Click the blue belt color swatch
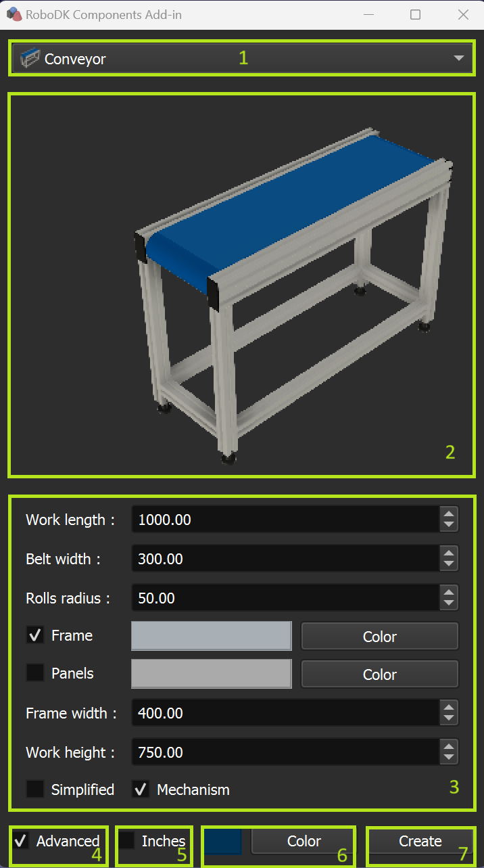The width and height of the screenshot is (484, 868). coord(223,842)
